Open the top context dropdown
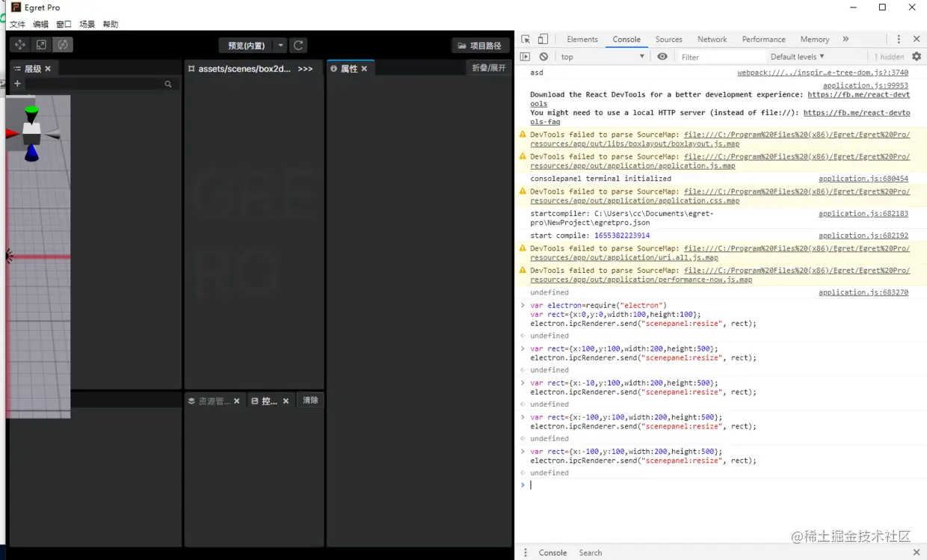Image resolution: width=927 pixels, height=560 pixels. [602, 57]
